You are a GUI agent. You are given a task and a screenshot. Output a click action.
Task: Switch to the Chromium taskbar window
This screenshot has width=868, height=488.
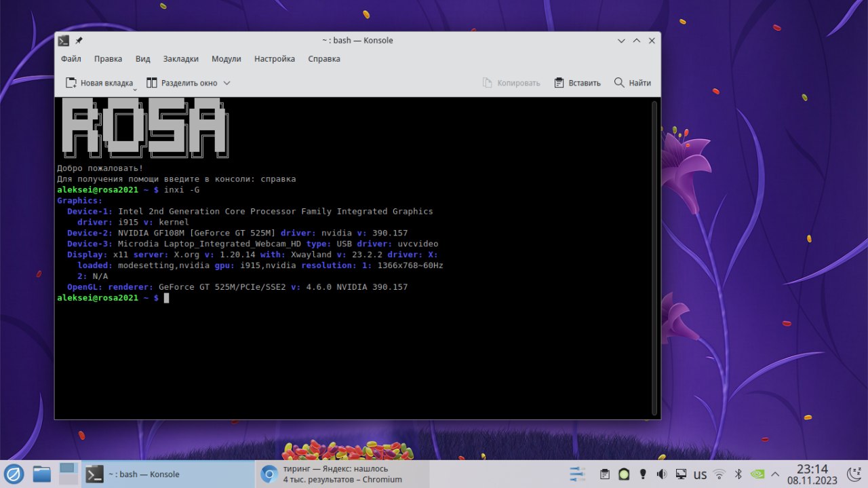point(332,474)
